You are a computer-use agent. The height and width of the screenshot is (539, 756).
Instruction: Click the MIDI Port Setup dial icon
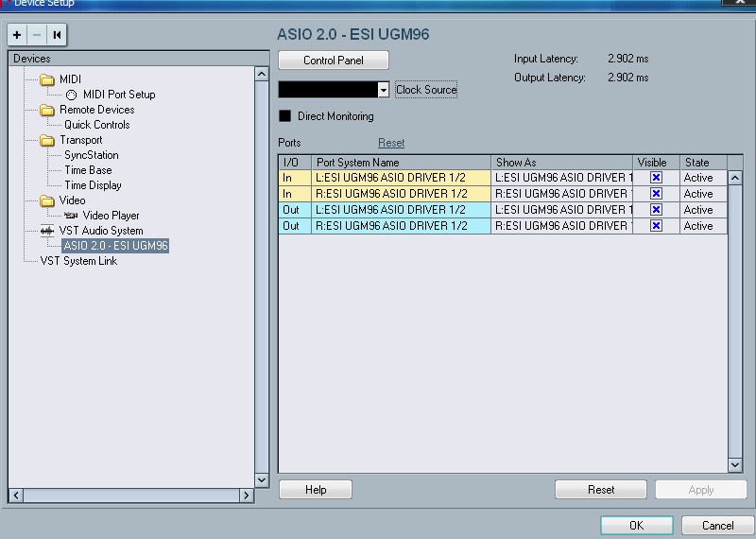pos(72,95)
